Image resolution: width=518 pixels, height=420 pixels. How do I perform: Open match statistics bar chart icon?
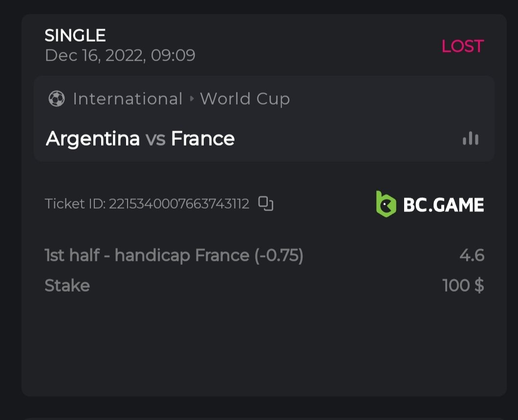(x=471, y=139)
